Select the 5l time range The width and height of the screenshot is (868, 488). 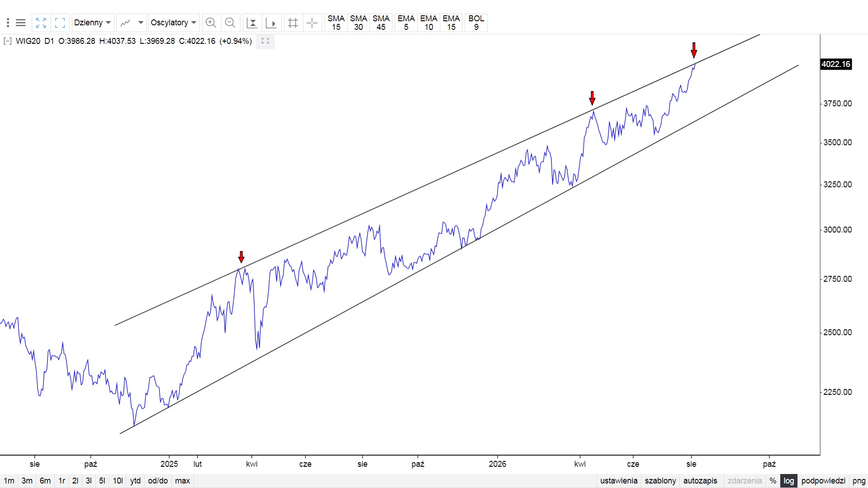tap(102, 481)
